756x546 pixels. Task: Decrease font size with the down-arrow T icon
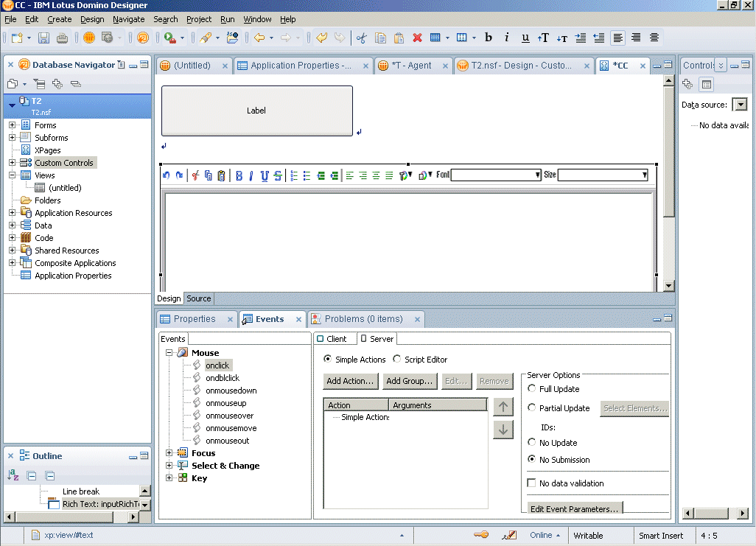[x=561, y=38]
